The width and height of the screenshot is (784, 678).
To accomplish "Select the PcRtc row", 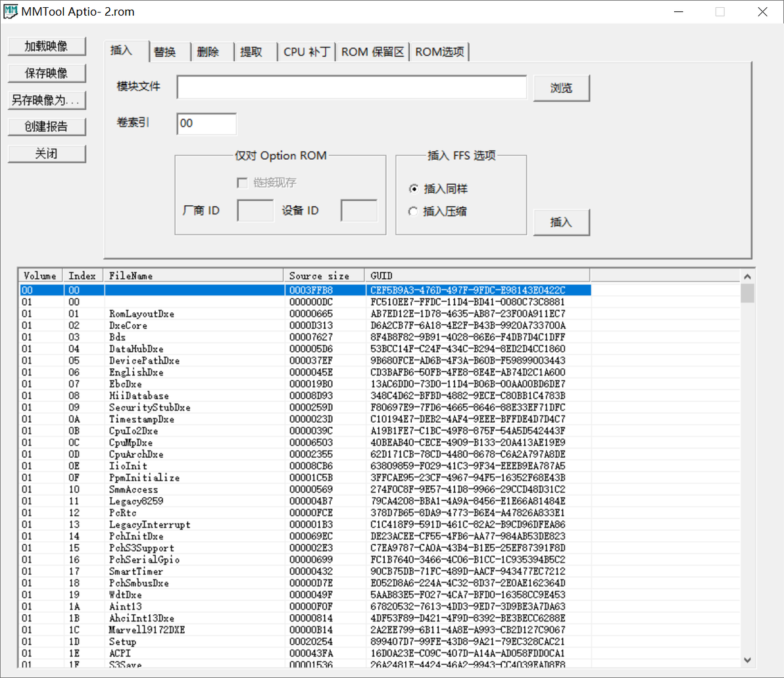I will (305, 513).
